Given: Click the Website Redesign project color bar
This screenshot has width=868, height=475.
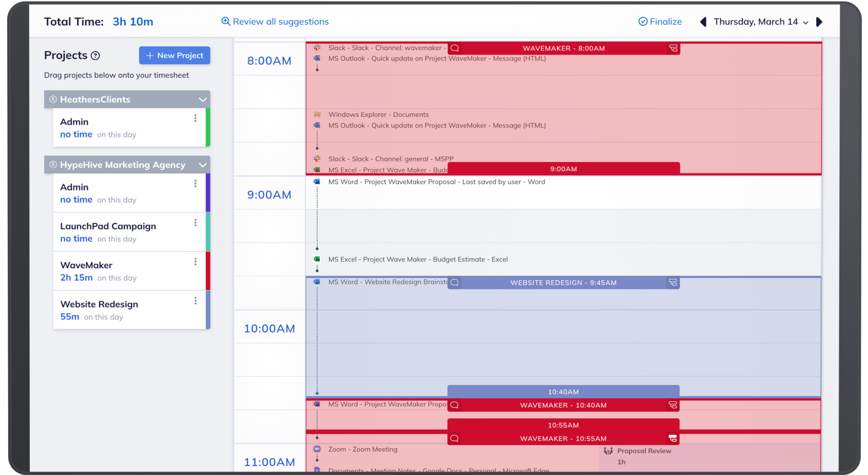Looking at the screenshot, I should point(208,310).
